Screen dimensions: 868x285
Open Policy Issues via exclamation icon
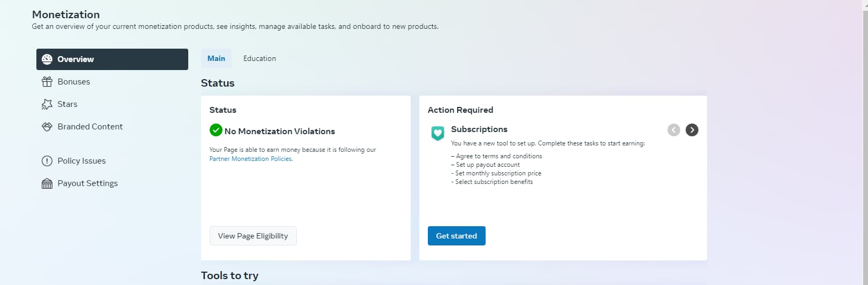tap(47, 161)
